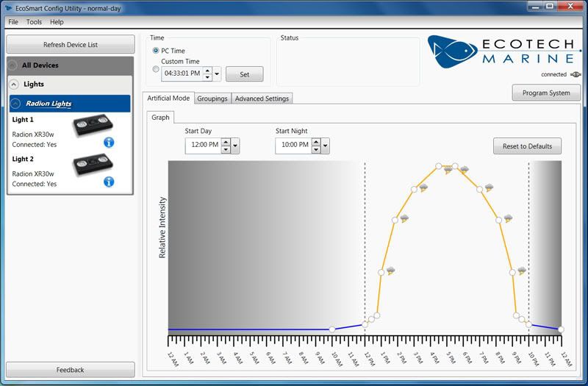Click the 10 AM blue line control point
This screenshot has width=588, height=386.
click(332, 329)
